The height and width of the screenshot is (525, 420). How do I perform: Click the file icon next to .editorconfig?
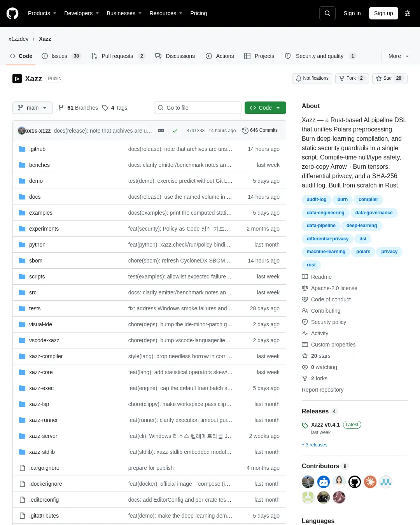22,500
